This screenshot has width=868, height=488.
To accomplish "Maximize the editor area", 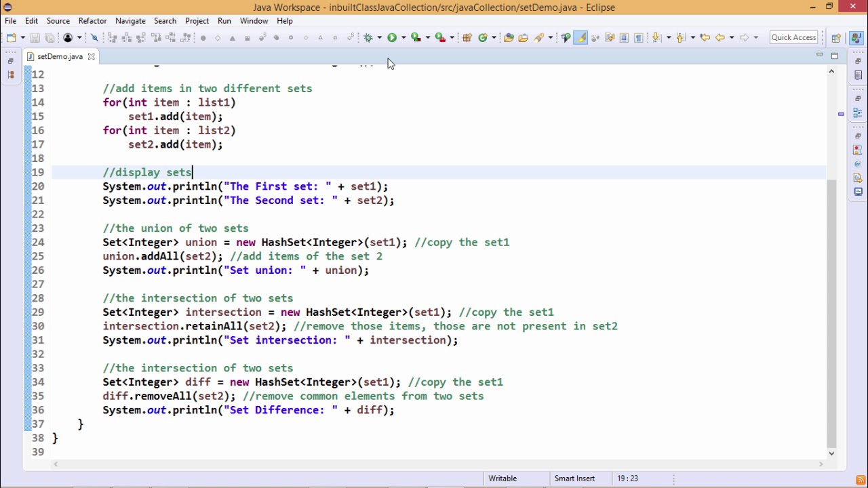I will (835, 56).
